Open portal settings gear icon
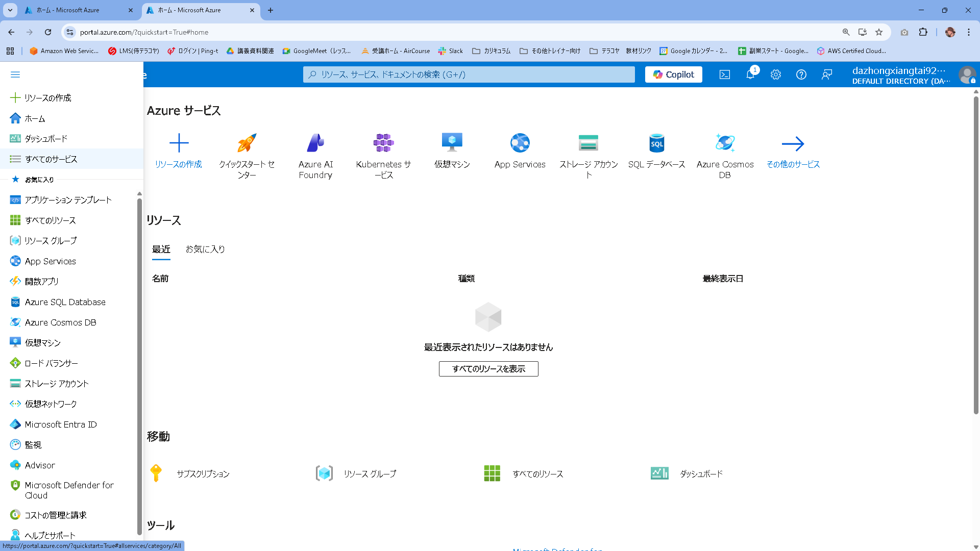 point(775,74)
